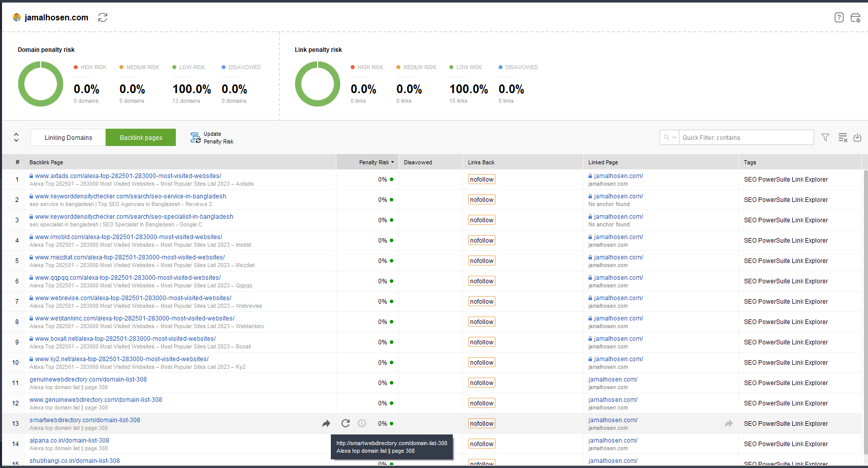
Task: Share the smartwebdirectory.com backlink row
Action: (326, 423)
